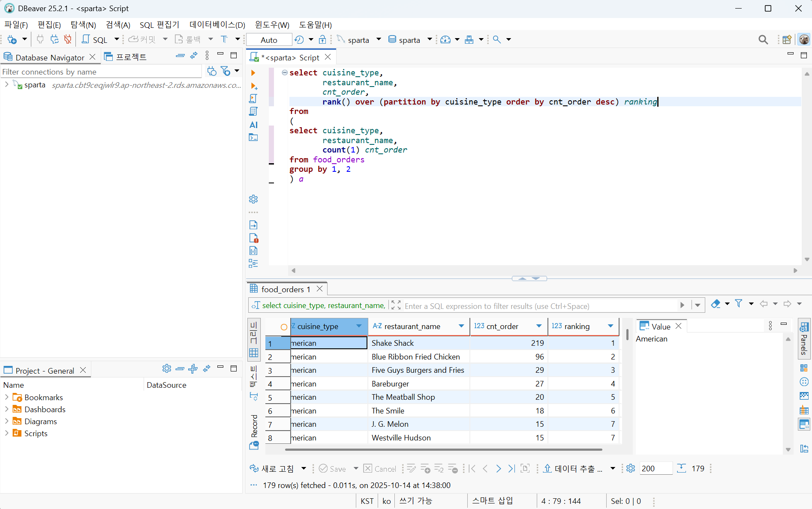
Task: Click the erase filter icon in results
Action: (716, 304)
